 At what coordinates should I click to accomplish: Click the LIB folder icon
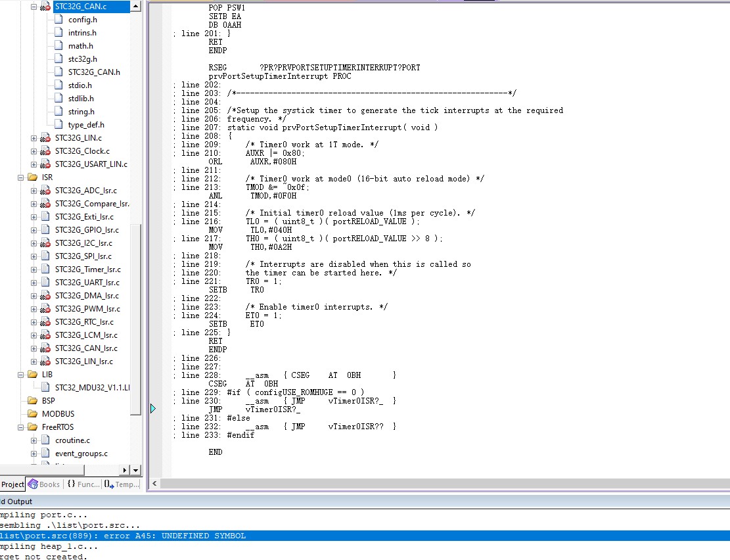(33, 374)
